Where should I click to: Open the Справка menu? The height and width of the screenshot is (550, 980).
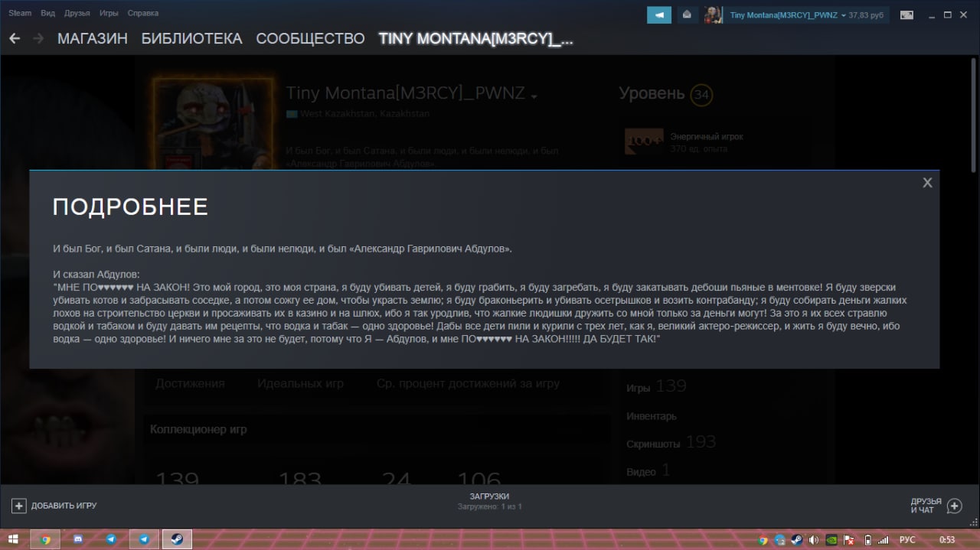point(143,13)
